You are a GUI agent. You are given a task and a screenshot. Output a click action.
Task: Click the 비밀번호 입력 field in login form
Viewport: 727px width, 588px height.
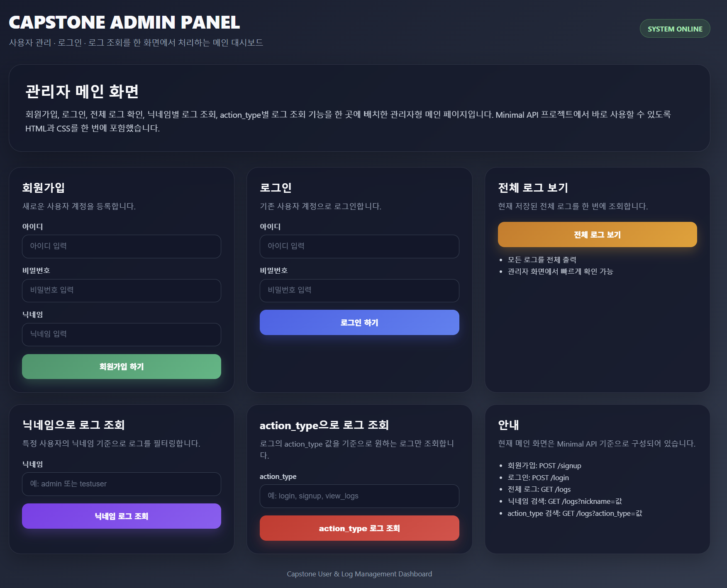click(x=359, y=291)
